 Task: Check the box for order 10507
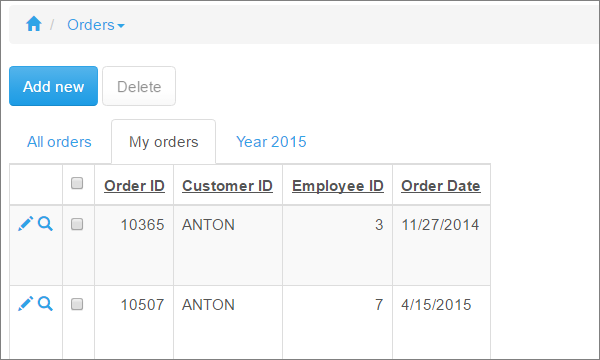[x=77, y=304]
